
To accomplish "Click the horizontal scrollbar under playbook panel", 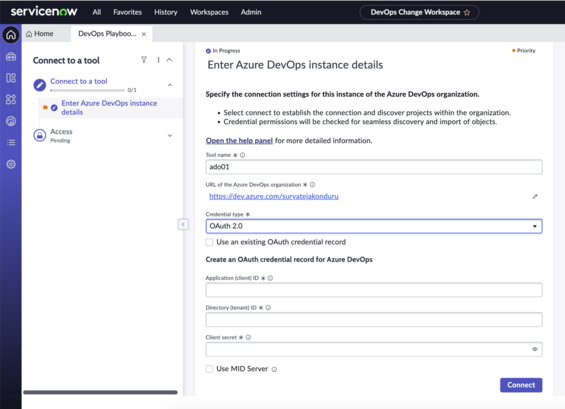I will point(100,392).
